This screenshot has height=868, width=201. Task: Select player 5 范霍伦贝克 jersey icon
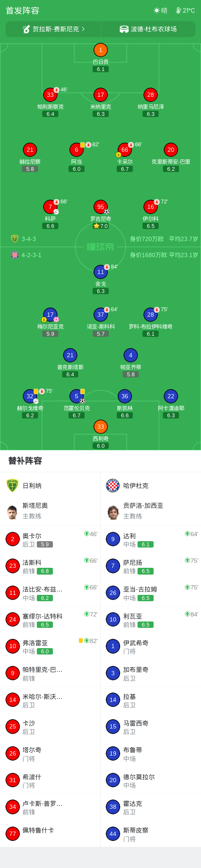pyautogui.click(x=77, y=396)
